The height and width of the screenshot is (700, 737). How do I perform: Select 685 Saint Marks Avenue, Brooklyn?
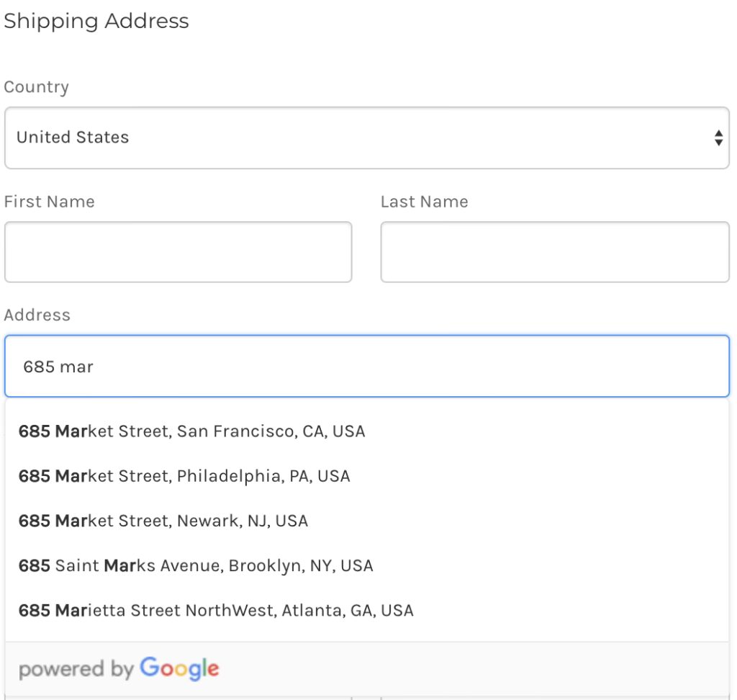point(196,565)
